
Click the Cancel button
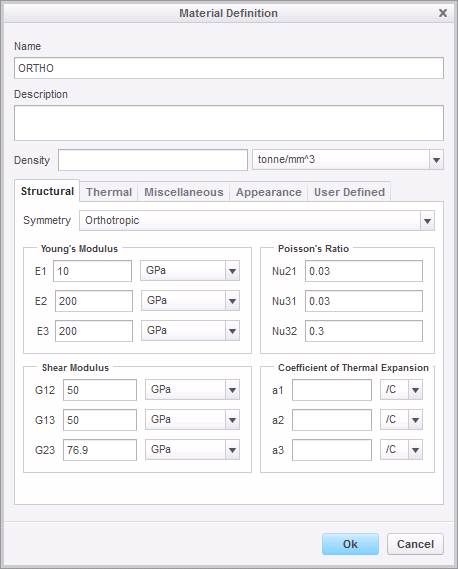(415, 544)
